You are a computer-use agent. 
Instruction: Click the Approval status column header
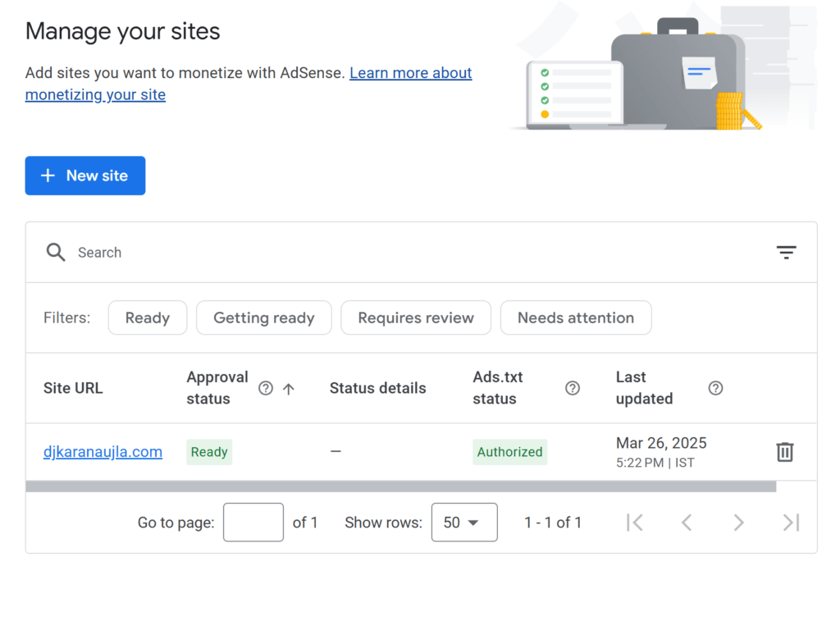point(217,388)
